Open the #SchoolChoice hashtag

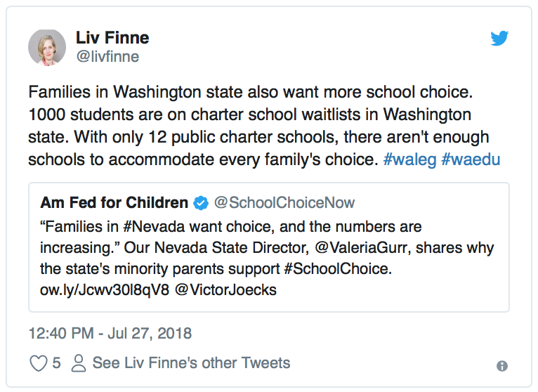338,269
